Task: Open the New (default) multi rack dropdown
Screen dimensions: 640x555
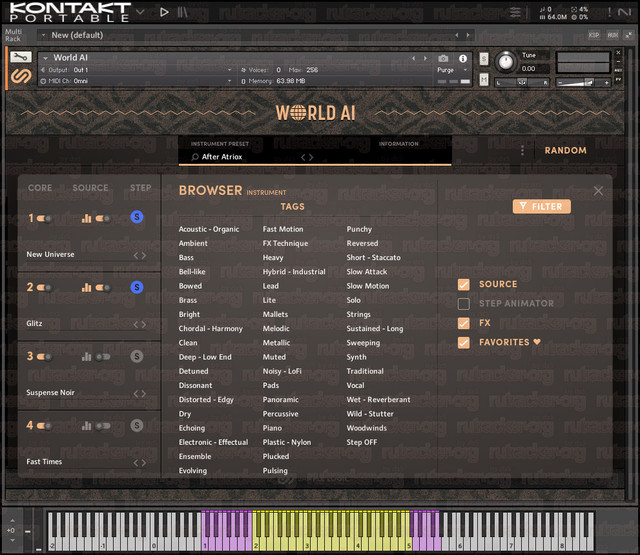Action: pyautogui.click(x=43, y=36)
